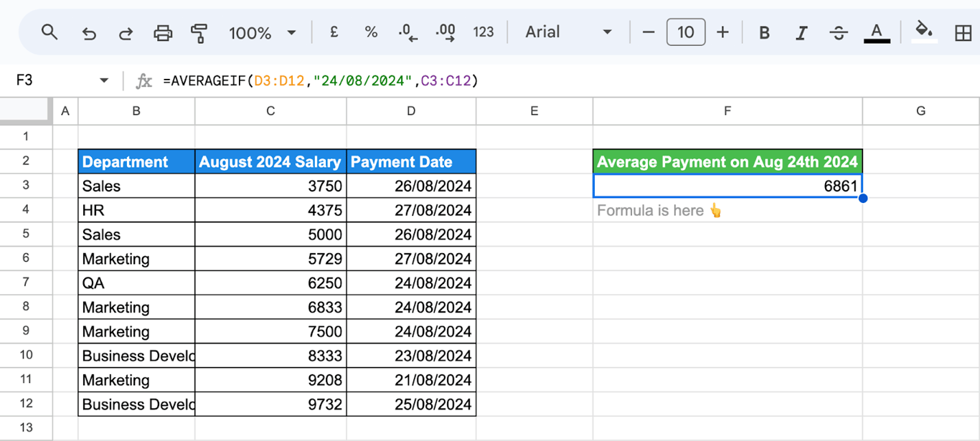This screenshot has height=441, width=980.
Task: Select column F header
Action: (x=727, y=110)
